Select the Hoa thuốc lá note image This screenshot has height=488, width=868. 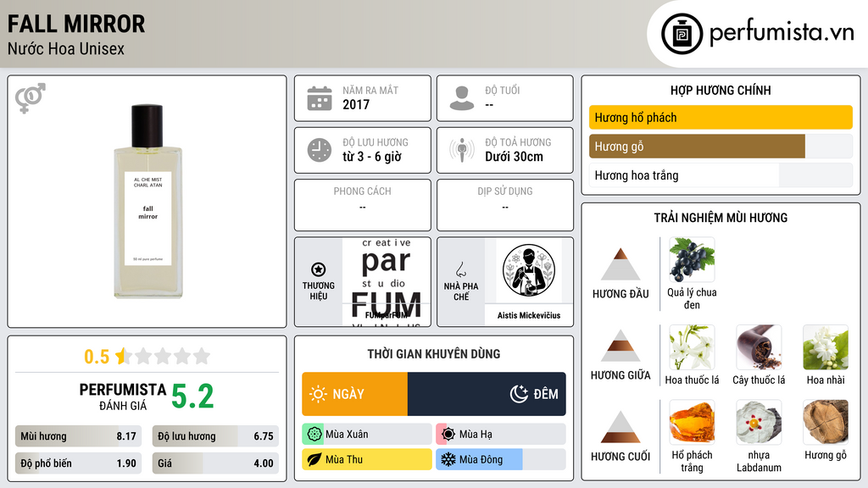[x=692, y=347]
